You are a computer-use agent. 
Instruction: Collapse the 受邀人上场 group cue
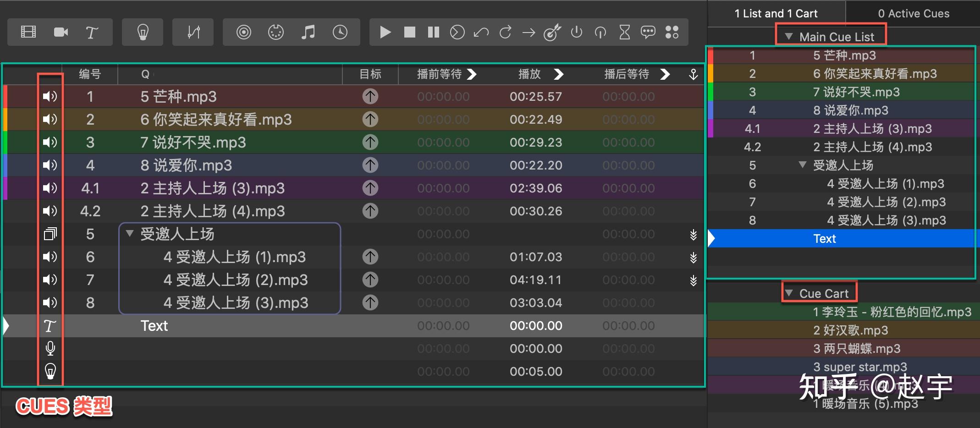coord(129,234)
